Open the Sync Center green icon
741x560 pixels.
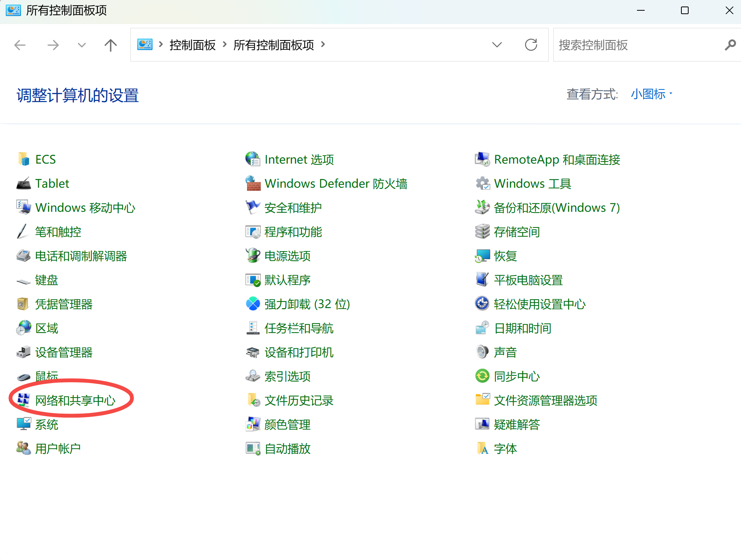482,376
